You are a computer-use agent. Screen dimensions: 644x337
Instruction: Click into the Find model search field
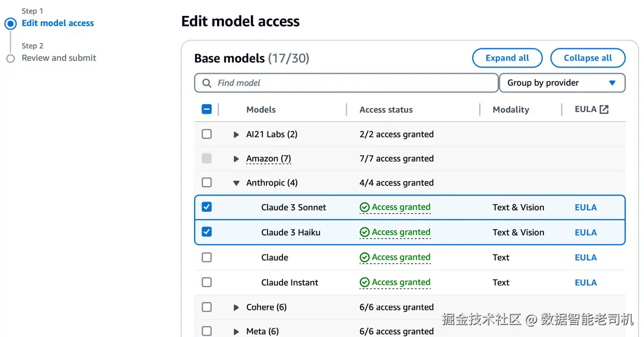351,83
